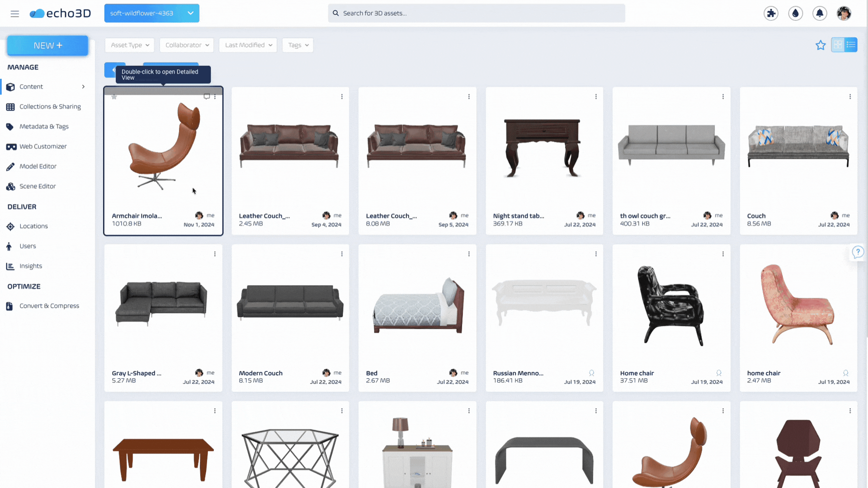Click the search input field
This screenshot has width=868, height=488.
(476, 13)
